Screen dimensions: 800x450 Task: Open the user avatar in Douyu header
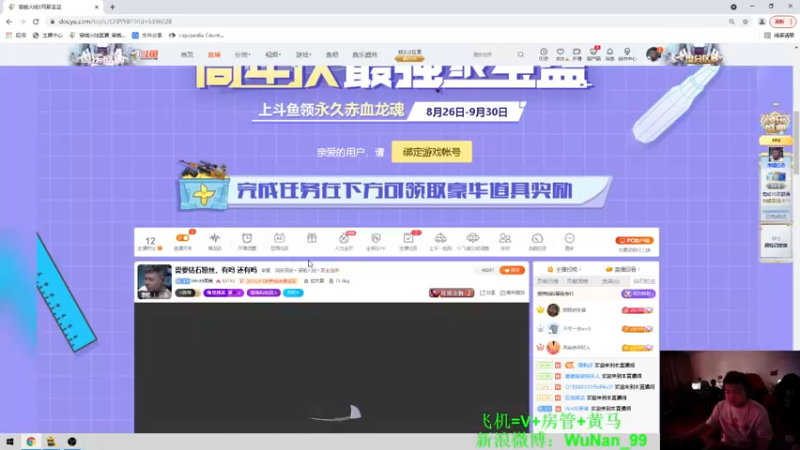pyautogui.click(x=653, y=54)
